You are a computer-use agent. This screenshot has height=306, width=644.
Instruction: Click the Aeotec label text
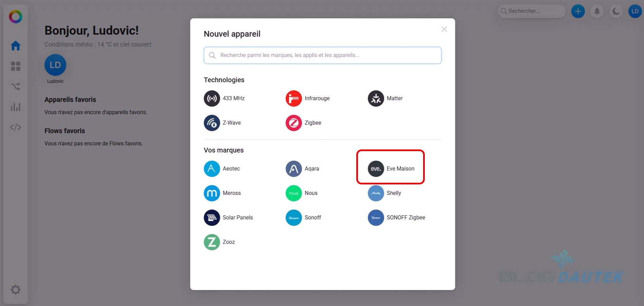point(231,169)
